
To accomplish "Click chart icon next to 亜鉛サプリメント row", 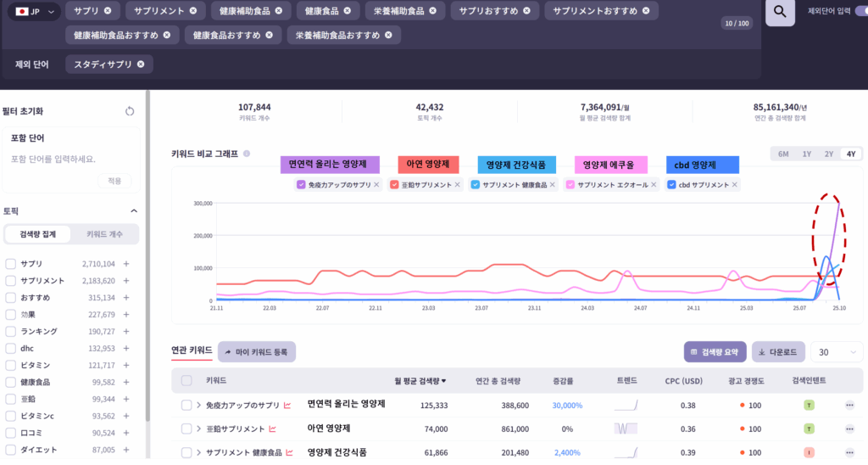I will 272,429.
